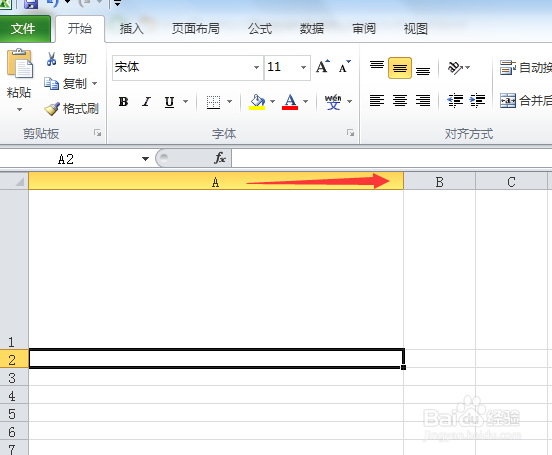Toggle italic formatting
552x455 pixels.
(146, 102)
